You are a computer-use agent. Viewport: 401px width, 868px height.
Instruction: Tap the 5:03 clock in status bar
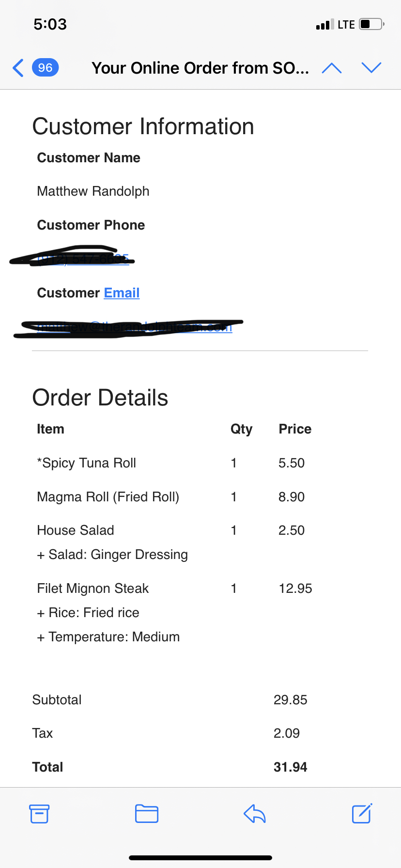click(50, 24)
